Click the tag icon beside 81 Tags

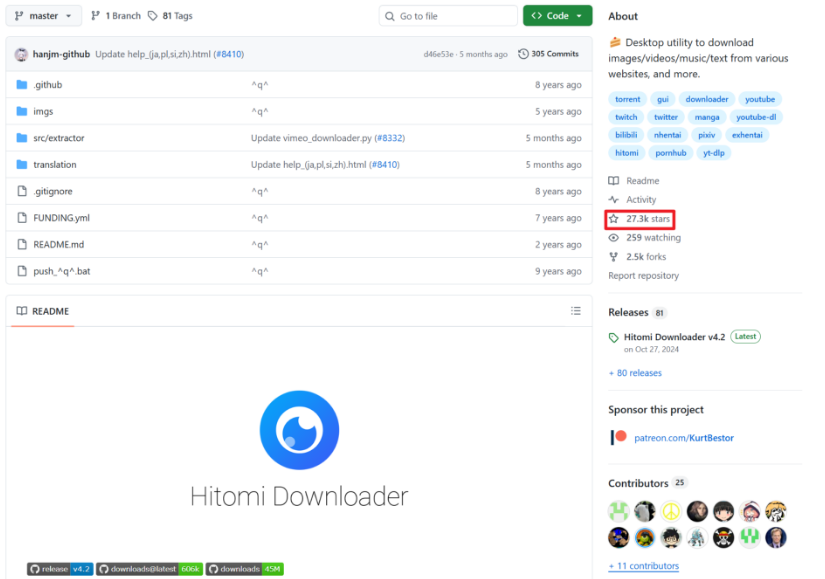click(152, 16)
